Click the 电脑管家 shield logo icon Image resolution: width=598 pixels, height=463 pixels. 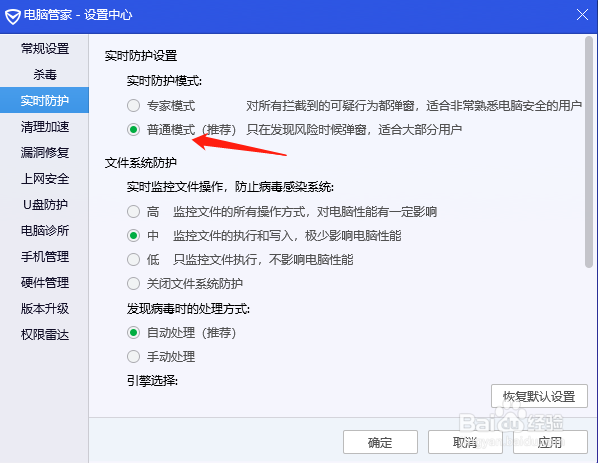click(13, 16)
